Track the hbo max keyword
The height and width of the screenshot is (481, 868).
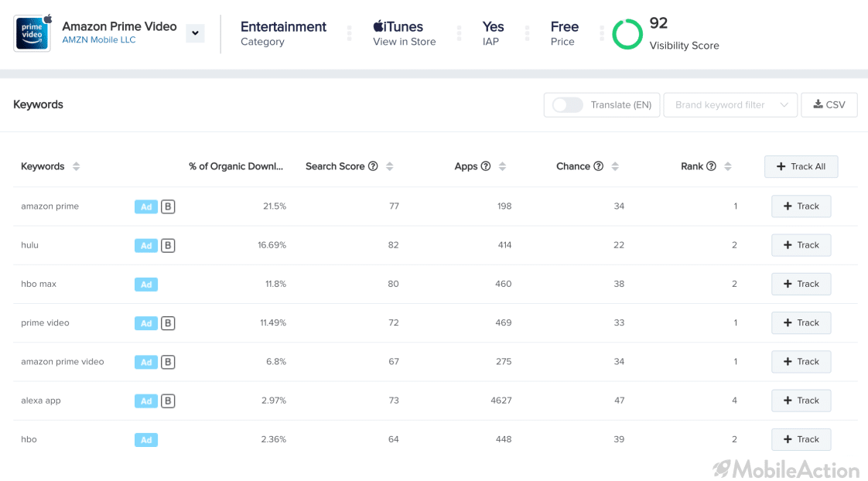[801, 284]
